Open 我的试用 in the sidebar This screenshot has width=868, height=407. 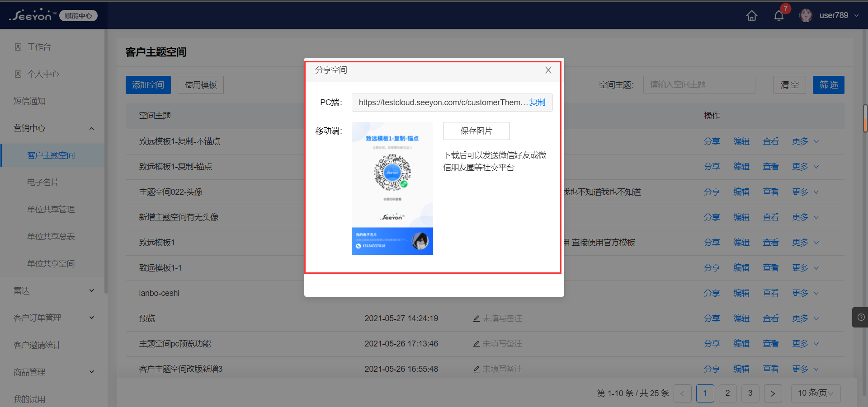coord(29,399)
